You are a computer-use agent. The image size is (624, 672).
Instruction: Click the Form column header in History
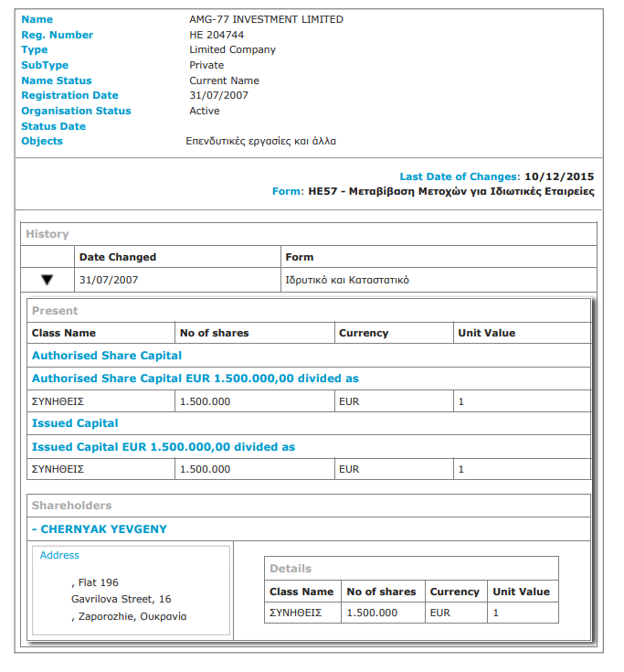(300, 257)
